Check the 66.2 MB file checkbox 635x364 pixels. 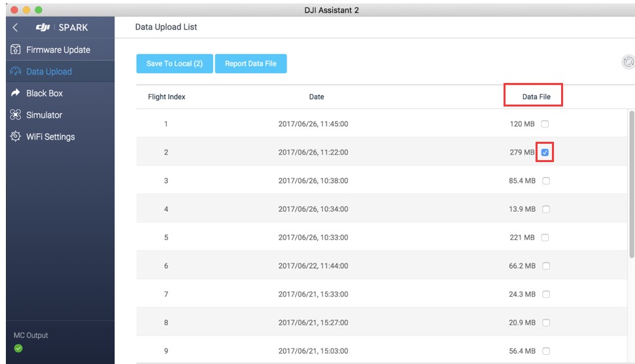tap(546, 265)
